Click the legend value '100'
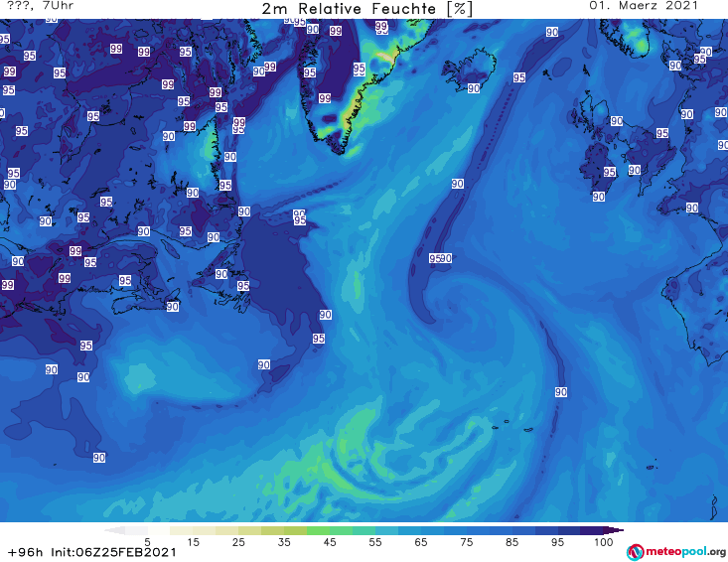The image size is (728, 562). point(604,542)
